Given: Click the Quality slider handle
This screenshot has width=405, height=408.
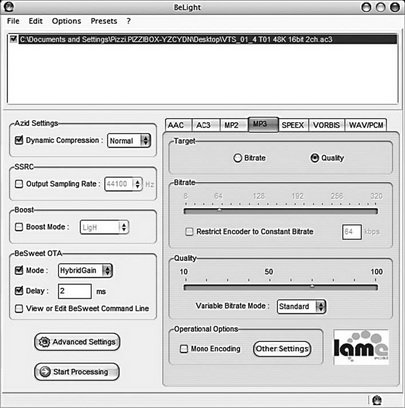Looking at the screenshot, I should 312,286.
